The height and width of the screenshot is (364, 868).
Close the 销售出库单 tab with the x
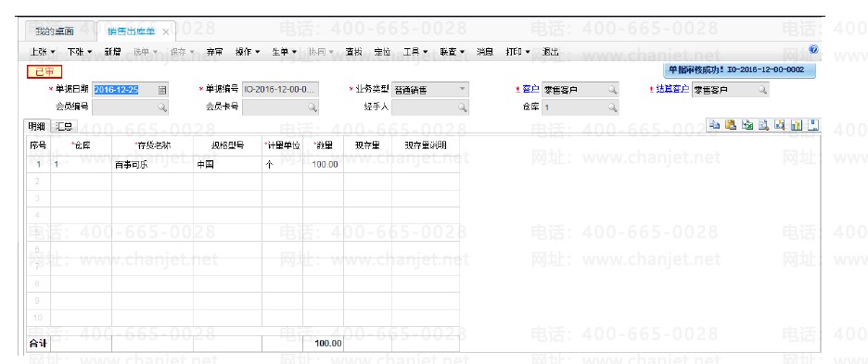pos(165,32)
